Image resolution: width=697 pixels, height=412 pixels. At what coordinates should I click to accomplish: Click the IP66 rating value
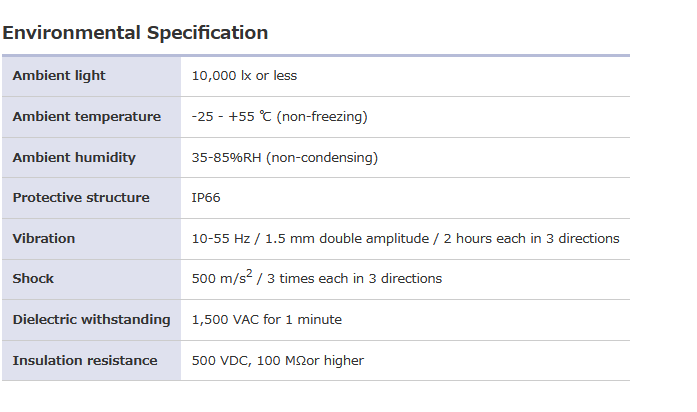click(206, 198)
